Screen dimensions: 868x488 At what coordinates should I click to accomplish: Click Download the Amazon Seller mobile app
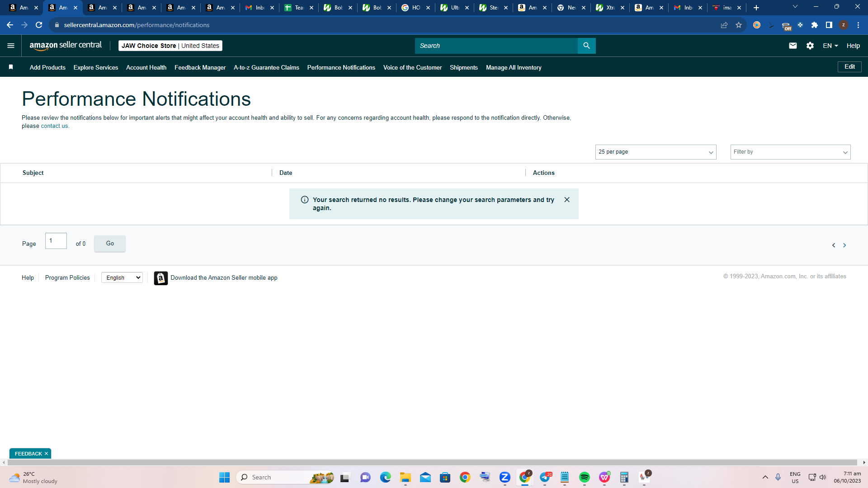click(x=224, y=278)
